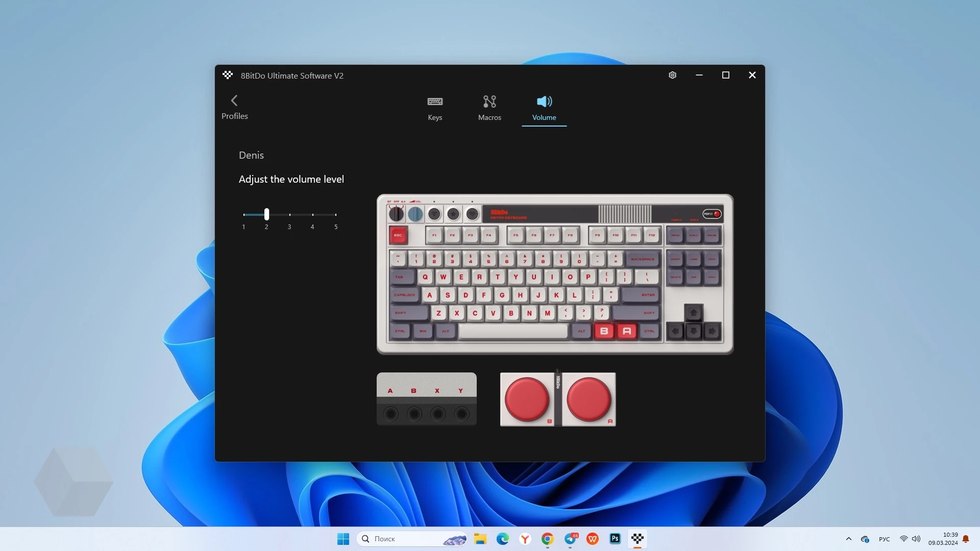Click the keyboard Backspace key
Viewport: 980px width, 551px height.
coord(643,259)
